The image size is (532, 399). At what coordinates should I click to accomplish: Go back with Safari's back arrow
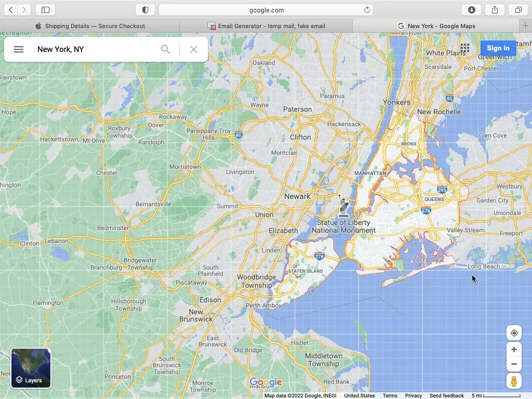click(11, 10)
